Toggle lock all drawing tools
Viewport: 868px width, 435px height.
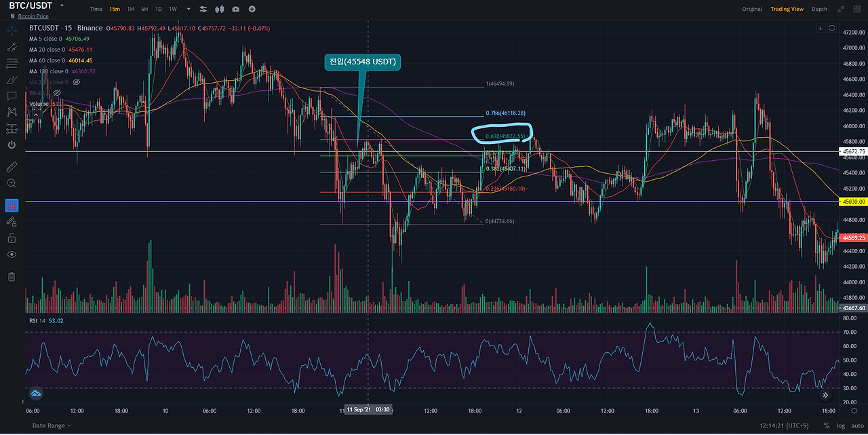[x=12, y=238]
